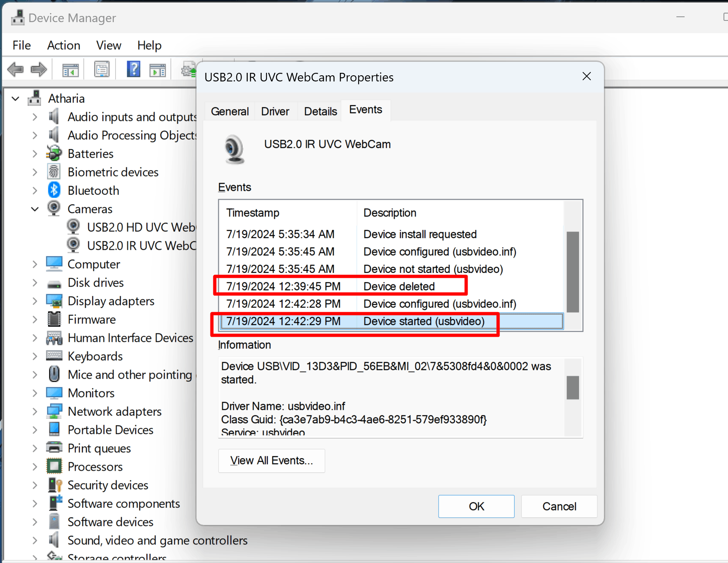Select the 'Device install requested' event row
Viewport: 728px width, 563px height.
coord(392,234)
